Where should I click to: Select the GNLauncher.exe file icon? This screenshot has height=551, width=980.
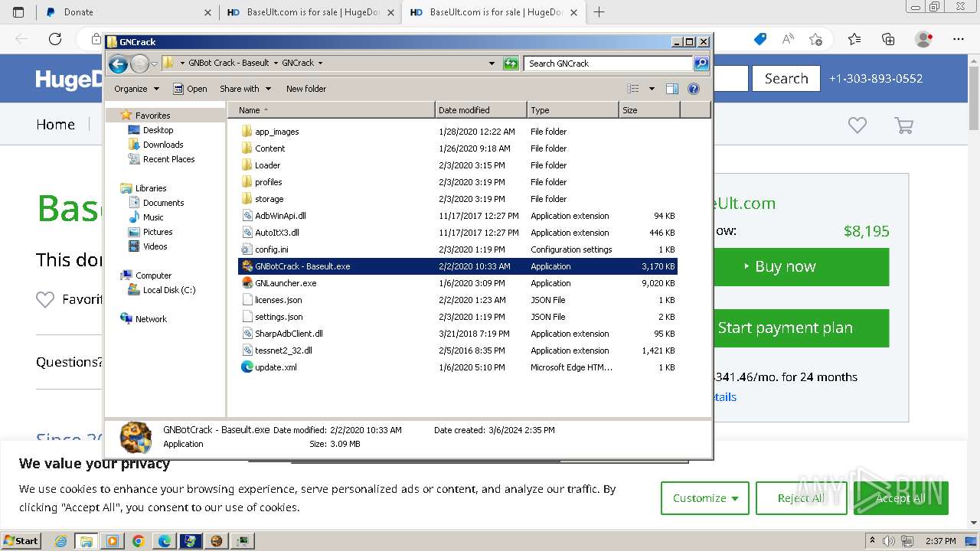(247, 283)
